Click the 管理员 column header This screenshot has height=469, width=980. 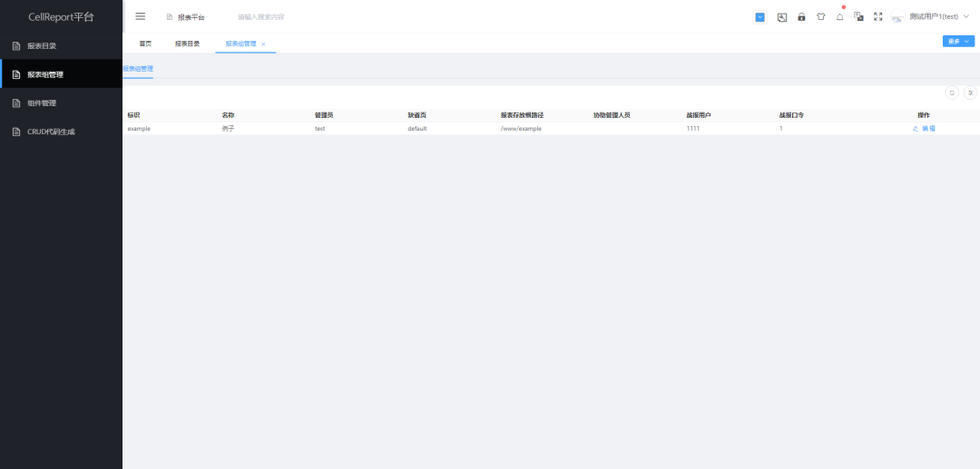click(x=324, y=115)
